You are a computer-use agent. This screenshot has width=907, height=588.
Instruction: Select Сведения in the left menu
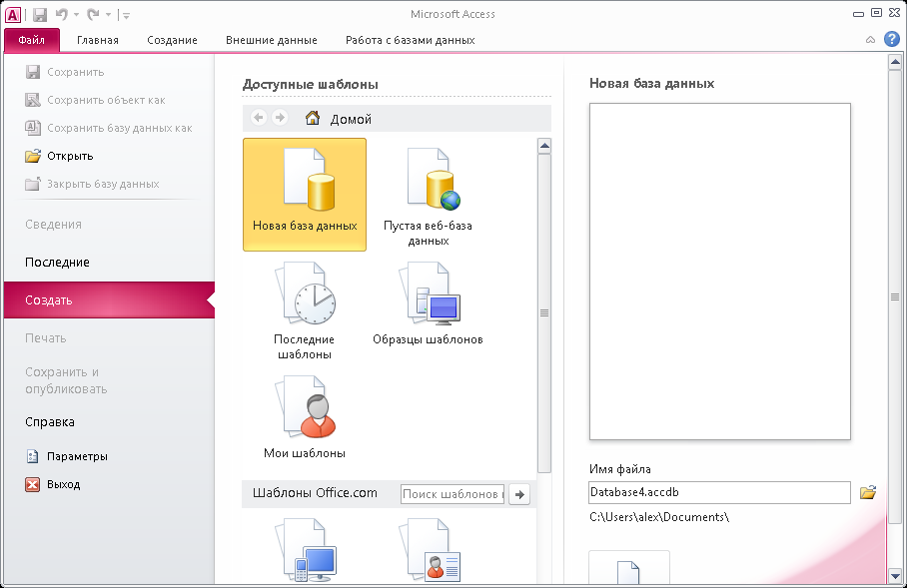click(x=53, y=225)
